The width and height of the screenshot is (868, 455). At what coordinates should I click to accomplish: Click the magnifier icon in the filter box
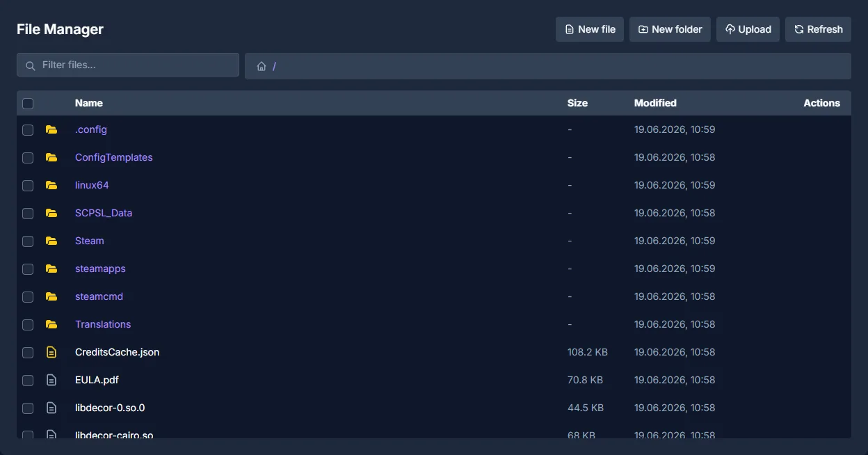point(30,65)
